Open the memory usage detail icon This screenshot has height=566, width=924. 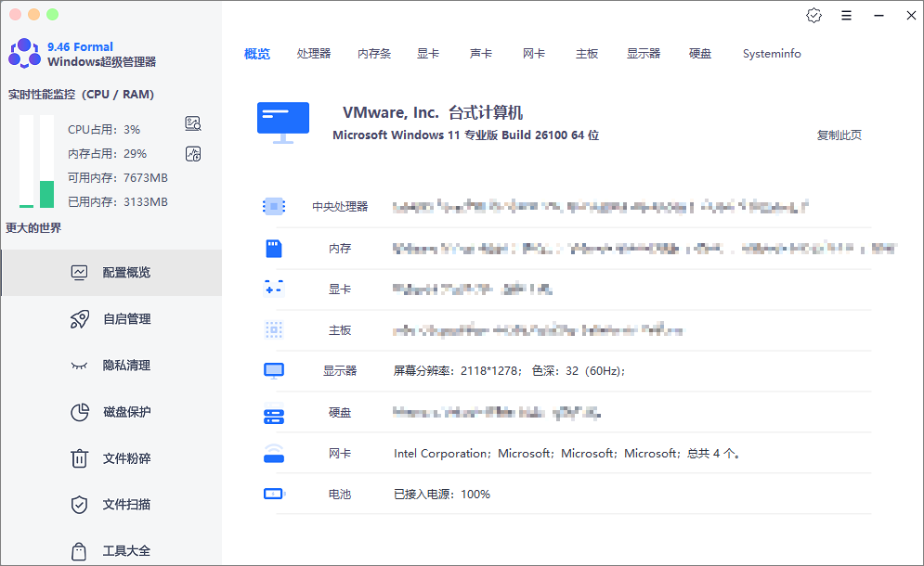click(193, 154)
